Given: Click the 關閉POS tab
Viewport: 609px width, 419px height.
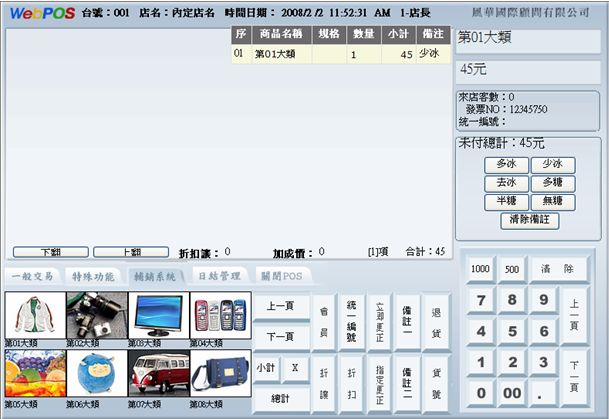Looking at the screenshot, I should point(282,276).
